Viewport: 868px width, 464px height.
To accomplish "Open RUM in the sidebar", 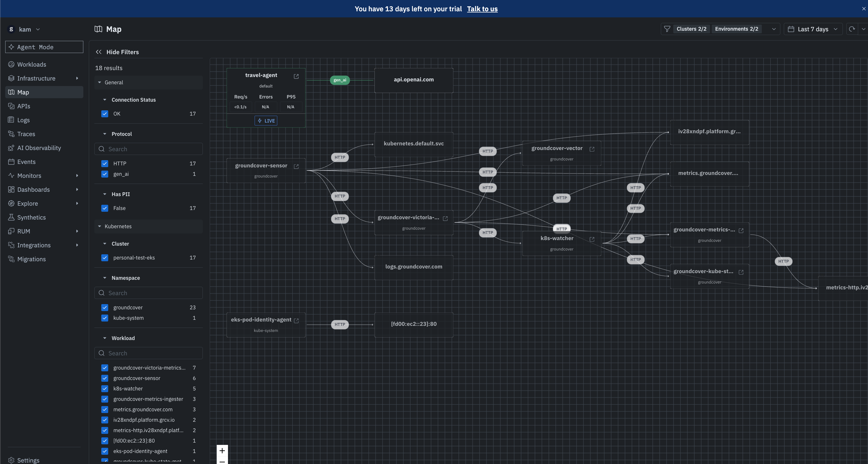I will [x=44, y=231].
